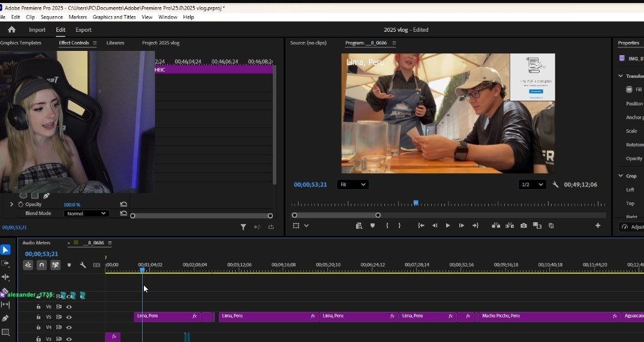Select the Slip tool
The height and width of the screenshot is (342, 644).
click(5, 305)
